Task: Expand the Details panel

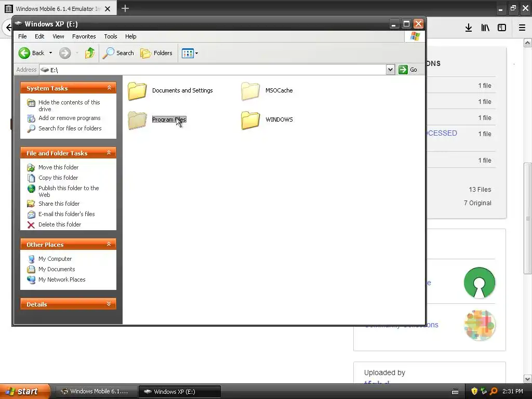Action: click(x=109, y=303)
